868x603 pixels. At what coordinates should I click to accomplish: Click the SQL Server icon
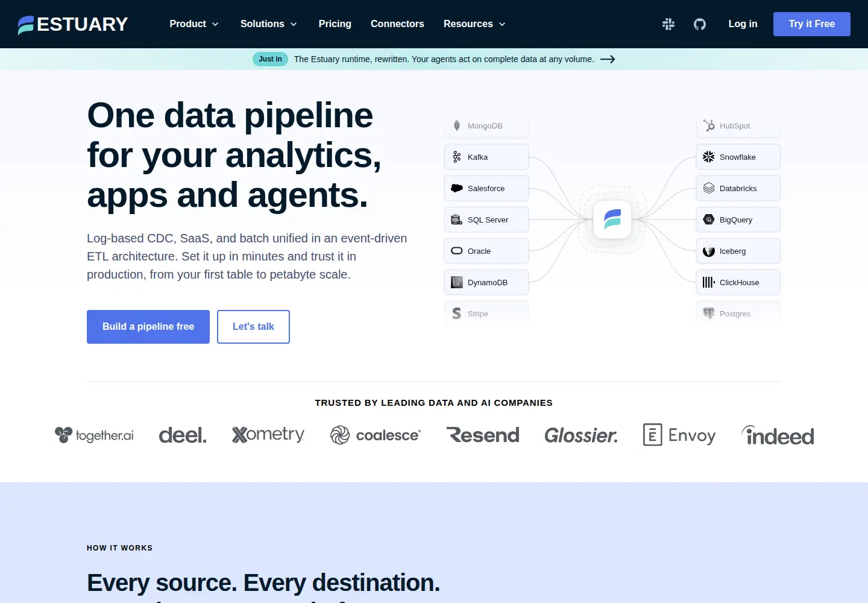pyautogui.click(x=457, y=219)
